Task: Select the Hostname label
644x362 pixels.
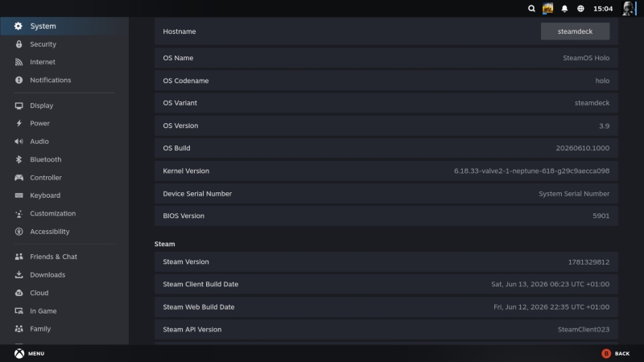Action: point(180,31)
